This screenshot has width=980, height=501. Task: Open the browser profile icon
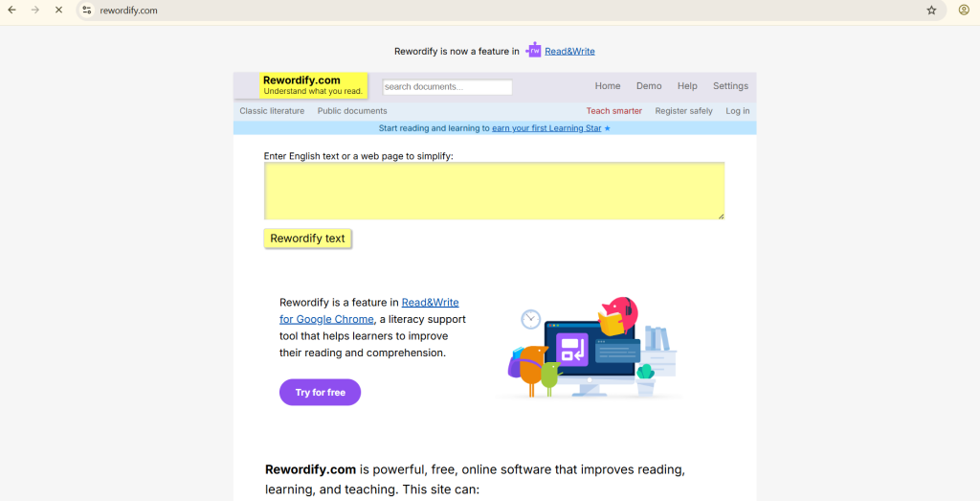(964, 11)
